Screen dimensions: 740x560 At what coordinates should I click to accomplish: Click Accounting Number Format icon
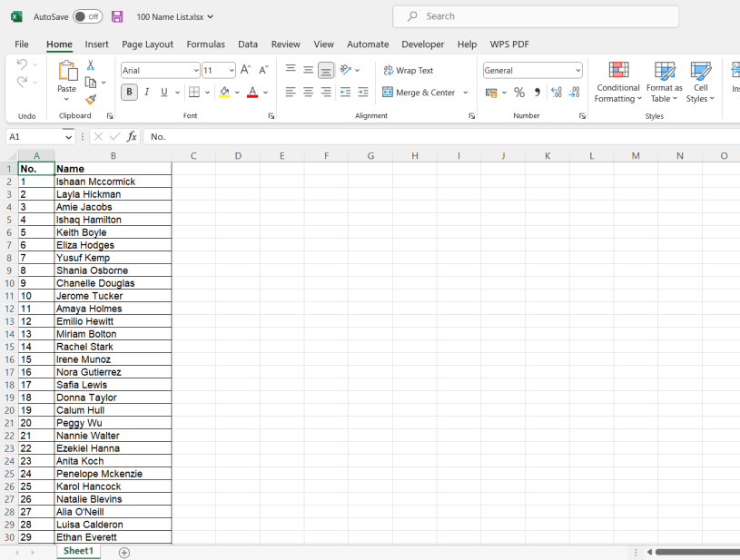[x=491, y=93]
